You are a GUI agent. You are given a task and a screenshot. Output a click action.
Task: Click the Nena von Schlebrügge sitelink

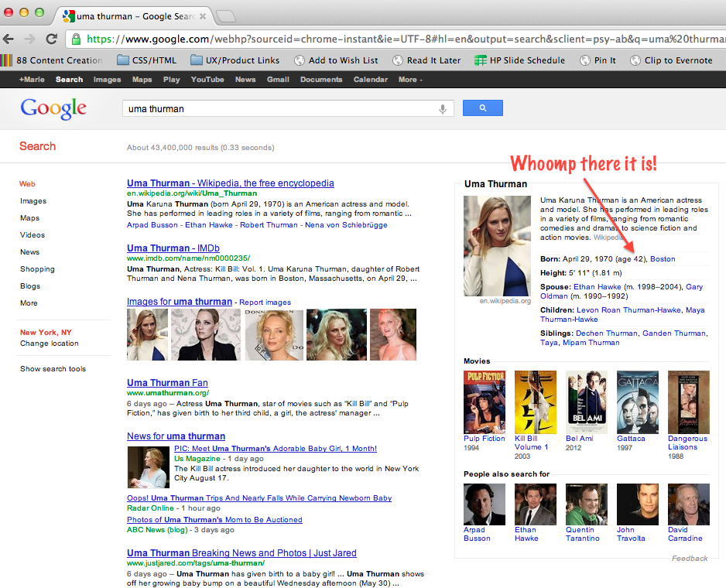point(346,225)
